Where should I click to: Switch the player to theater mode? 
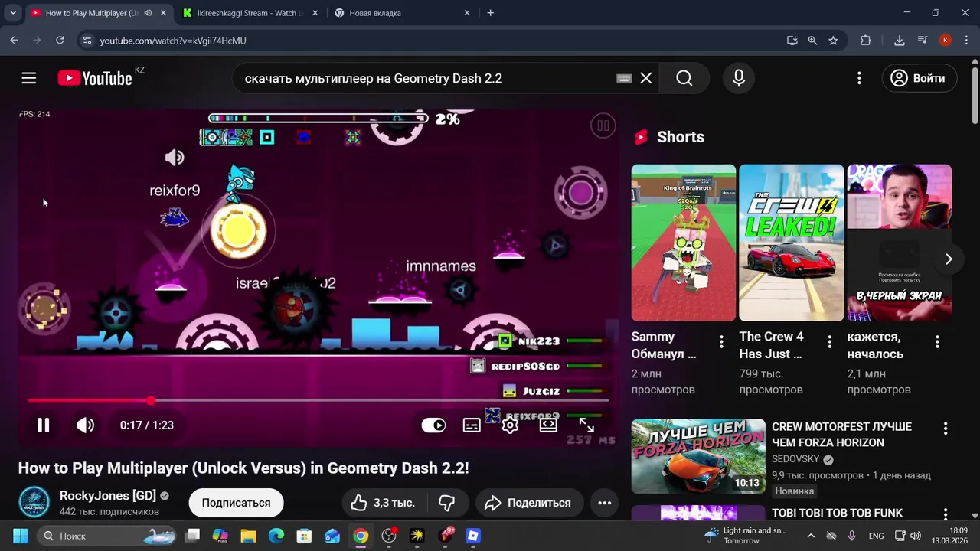(548, 425)
